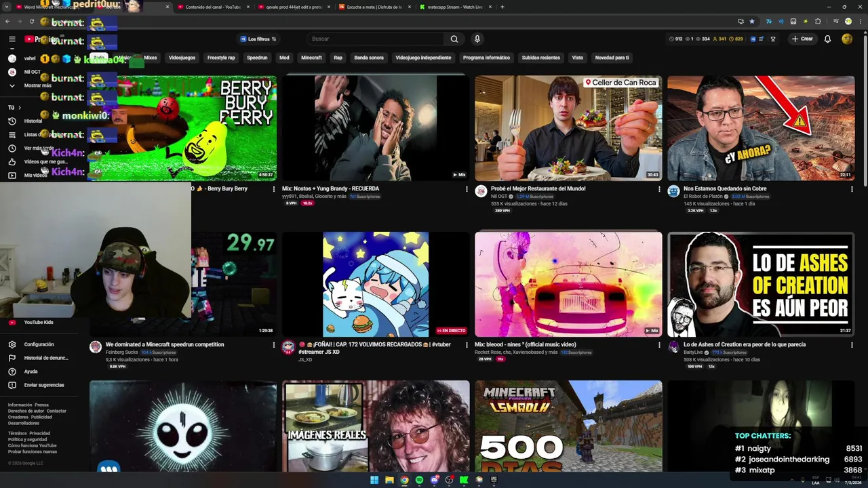Start voice search with the microphone icon
Viewport: 868px width, 488px height.
[x=477, y=39]
